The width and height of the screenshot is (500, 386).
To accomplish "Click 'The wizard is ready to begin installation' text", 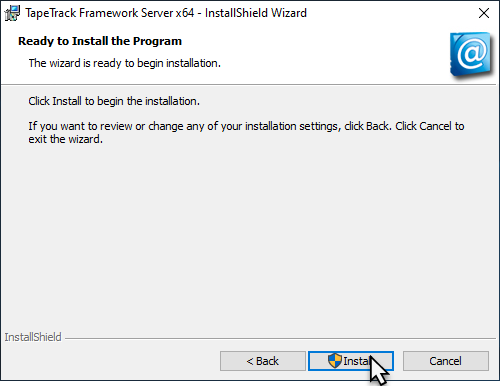I will (x=125, y=63).
